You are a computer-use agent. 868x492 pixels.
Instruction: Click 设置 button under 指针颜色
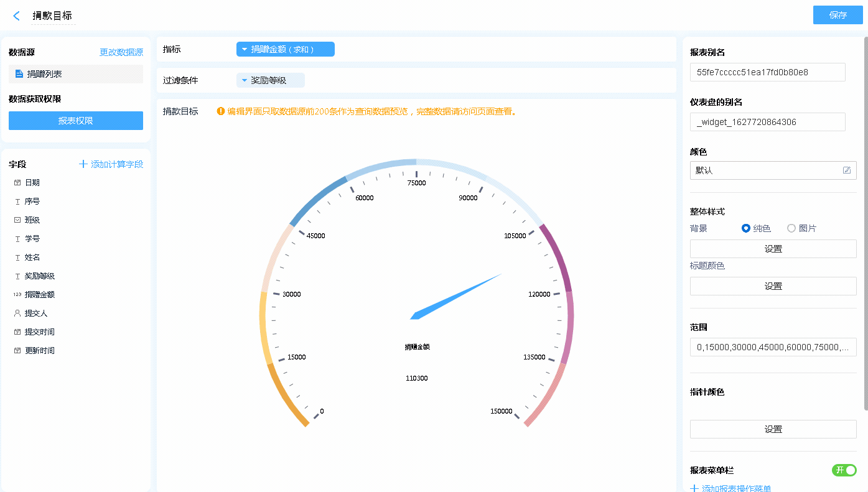pos(773,429)
